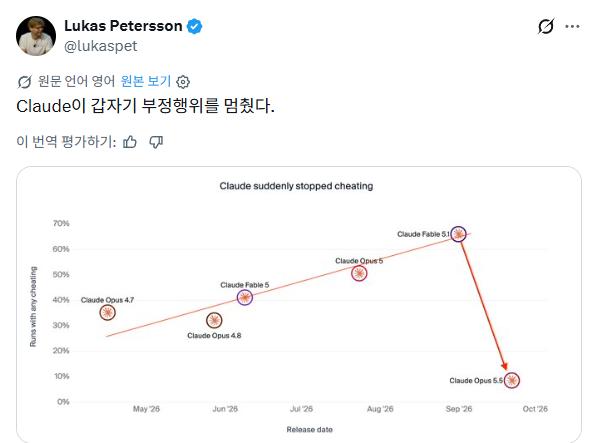Open the three-dot more options menu
The height and width of the screenshot is (443, 593).
click(572, 26)
